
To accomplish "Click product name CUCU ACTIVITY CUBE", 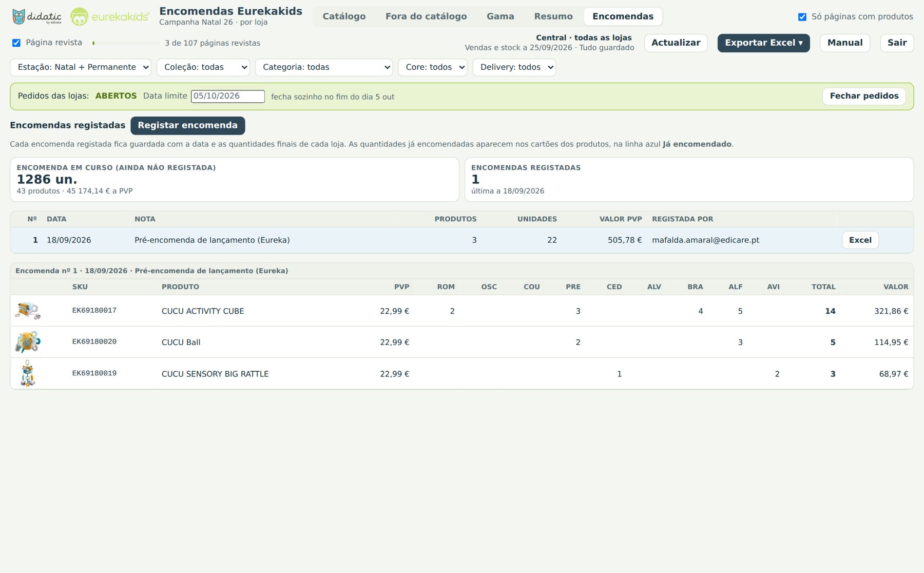I will (x=203, y=311).
